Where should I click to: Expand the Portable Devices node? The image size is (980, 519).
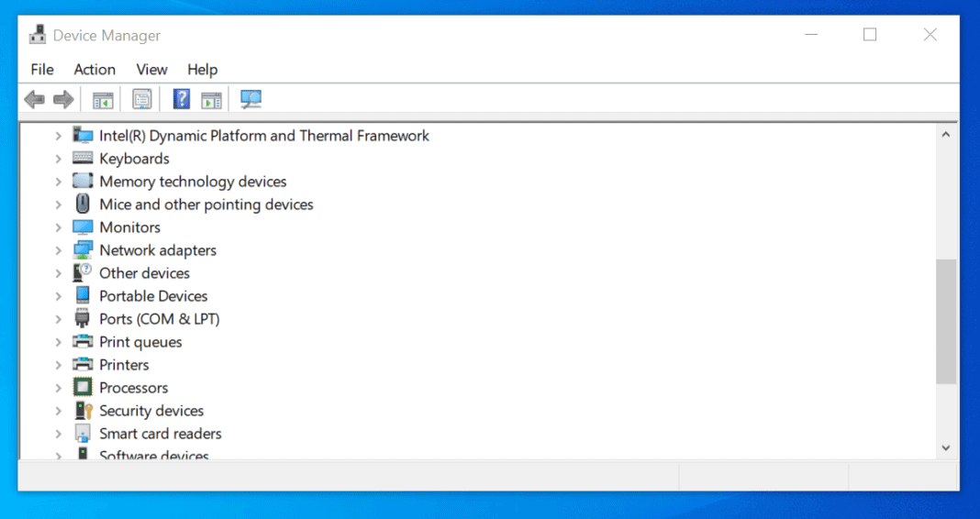point(58,296)
